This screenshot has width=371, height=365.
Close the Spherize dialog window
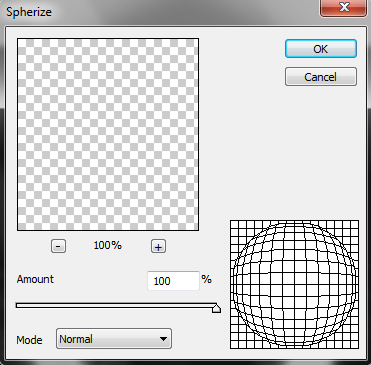[x=344, y=7]
